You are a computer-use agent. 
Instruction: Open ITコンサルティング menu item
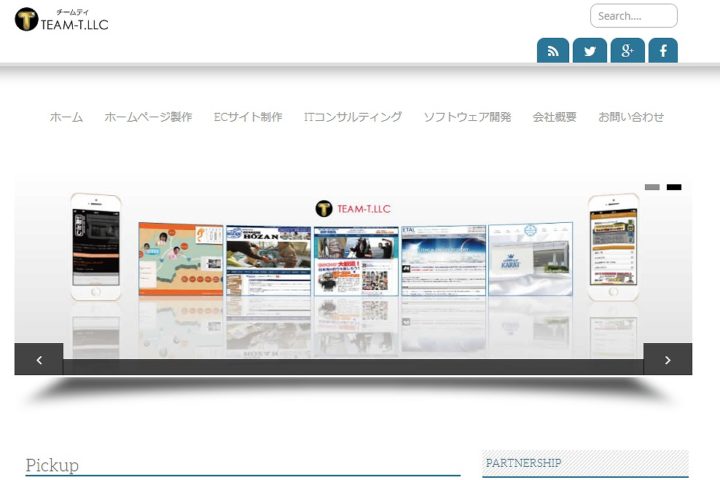(353, 117)
